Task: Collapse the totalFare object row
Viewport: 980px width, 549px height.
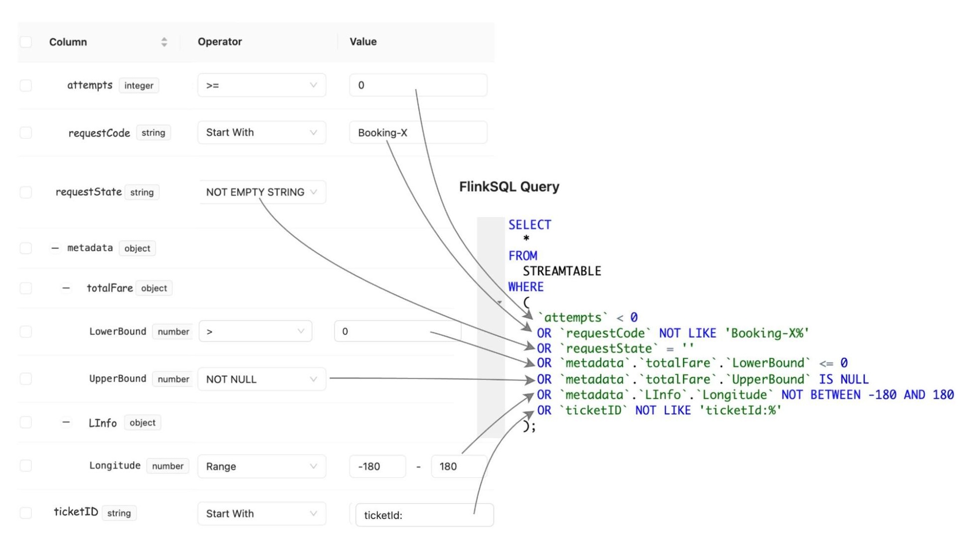Action: pos(66,288)
